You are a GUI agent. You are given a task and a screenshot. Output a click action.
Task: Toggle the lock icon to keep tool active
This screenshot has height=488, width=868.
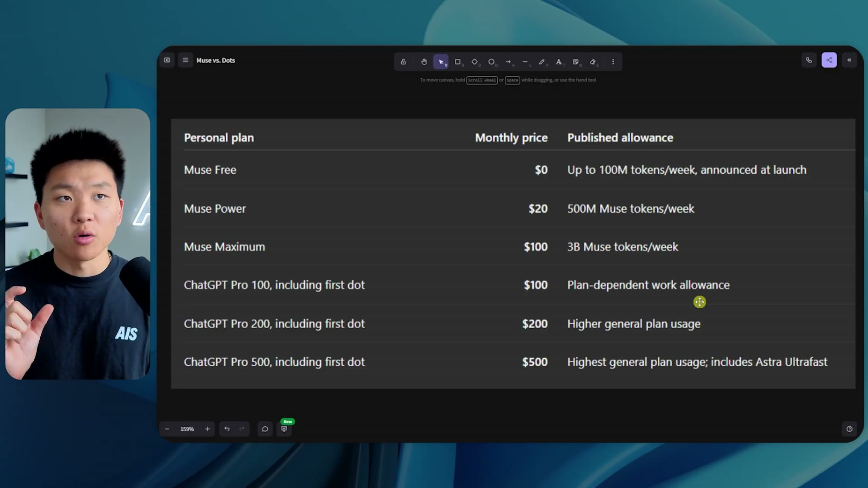pyautogui.click(x=403, y=62)
